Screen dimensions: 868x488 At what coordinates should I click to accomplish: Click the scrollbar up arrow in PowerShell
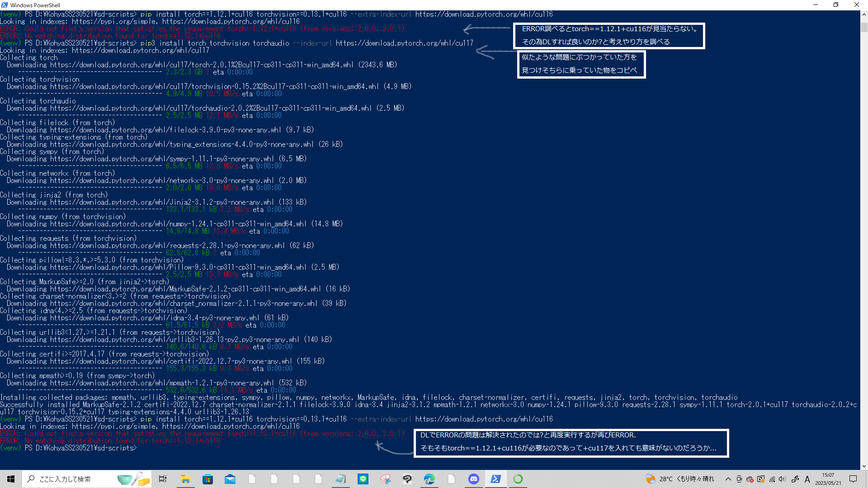pos(864,14)
